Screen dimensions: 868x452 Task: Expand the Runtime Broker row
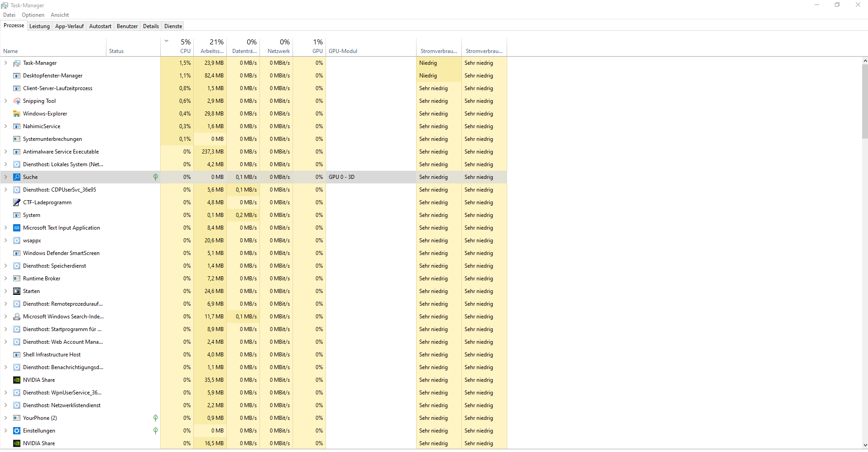[5, 279]
